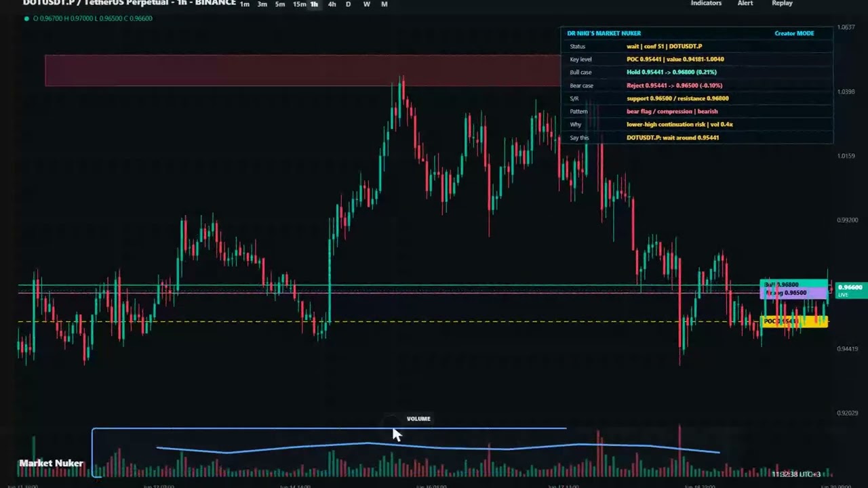Click the Bear case 'Reject 0.95441' value
This screenshot has height=488, width=868.
(x=674, y=85)
